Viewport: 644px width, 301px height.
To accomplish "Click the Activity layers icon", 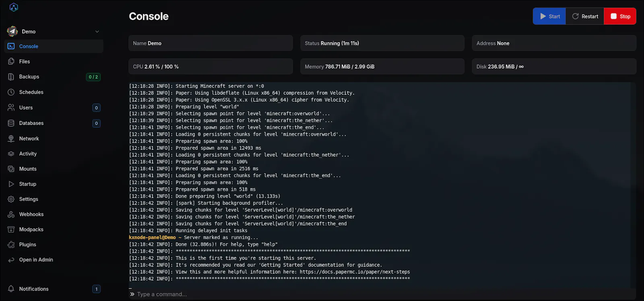I will pos(11,154).
